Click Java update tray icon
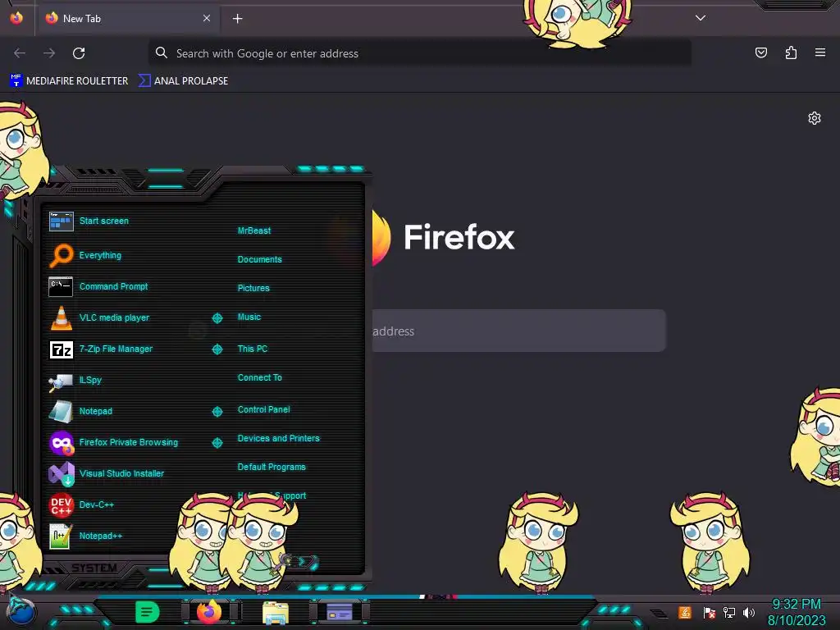This screenshot has width=840, height=630. point(685,612)
